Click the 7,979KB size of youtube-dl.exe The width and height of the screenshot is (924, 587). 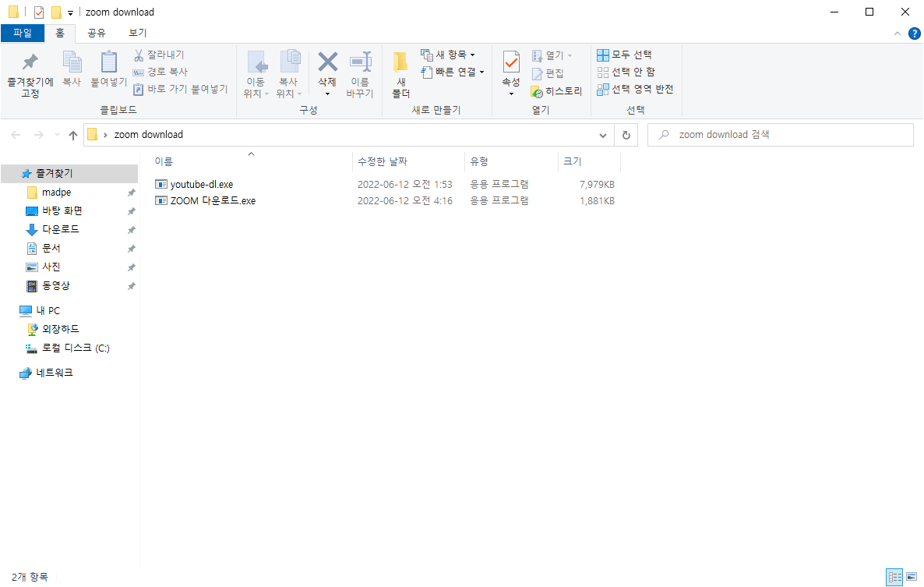[597, 185]
